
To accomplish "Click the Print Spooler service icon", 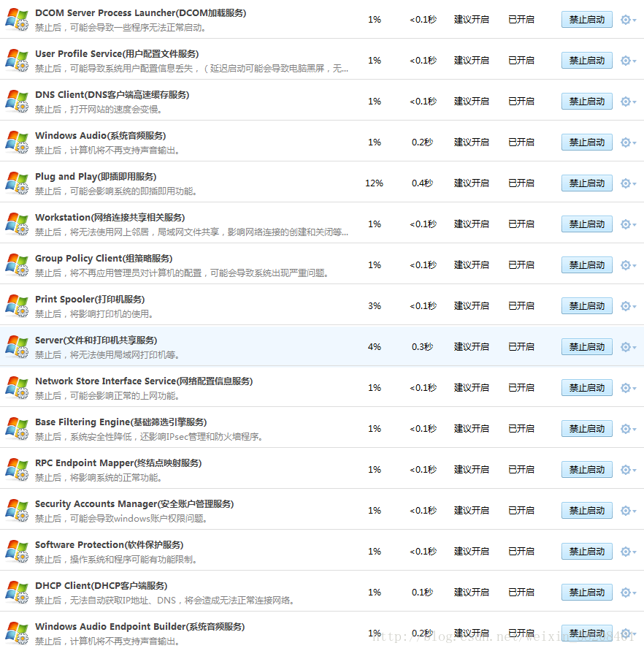I will 17,306.
